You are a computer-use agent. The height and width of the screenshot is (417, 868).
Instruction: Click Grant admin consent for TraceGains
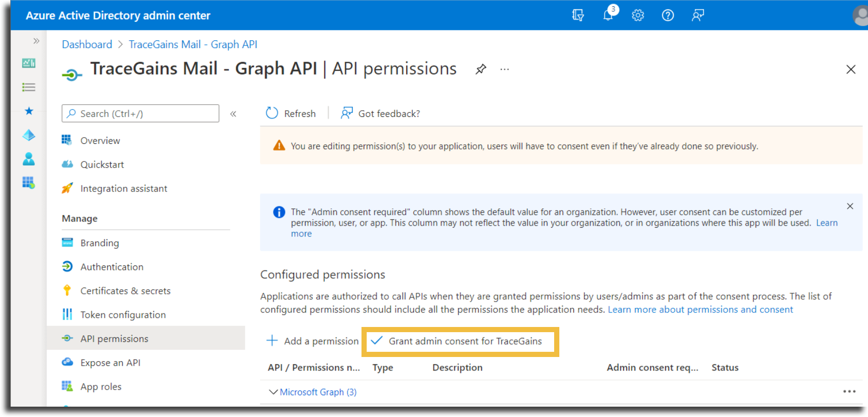tap(457, 341)
